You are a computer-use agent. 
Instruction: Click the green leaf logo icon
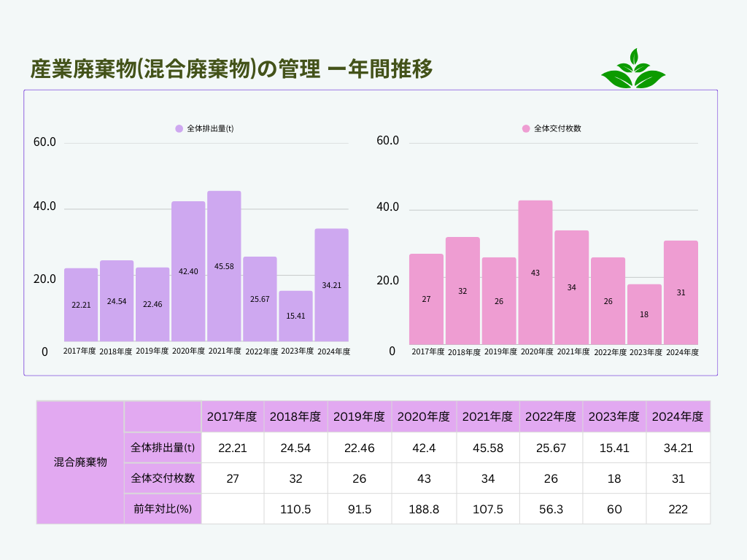click(x=632, y=69)
